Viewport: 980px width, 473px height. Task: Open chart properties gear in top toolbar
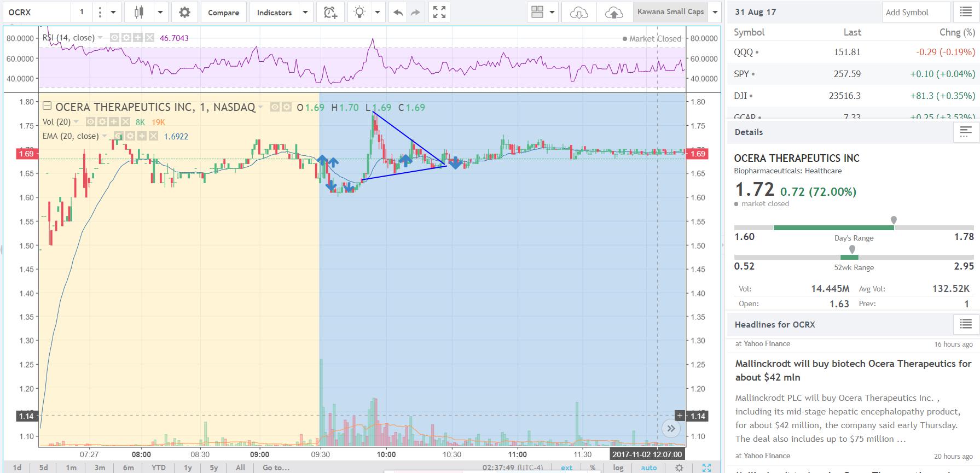pyautogui.click(x=184, y=12)
